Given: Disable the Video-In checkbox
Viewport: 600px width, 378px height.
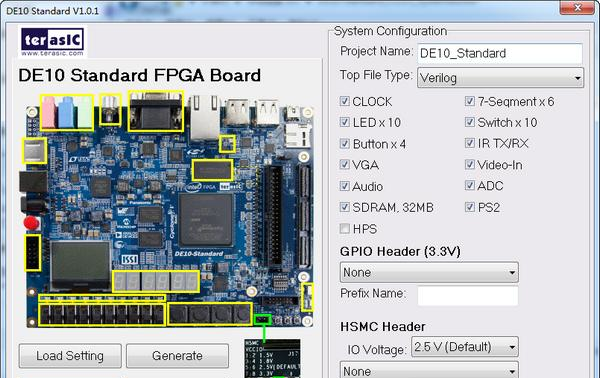Looking at the screenshot, I should point(470,165).
